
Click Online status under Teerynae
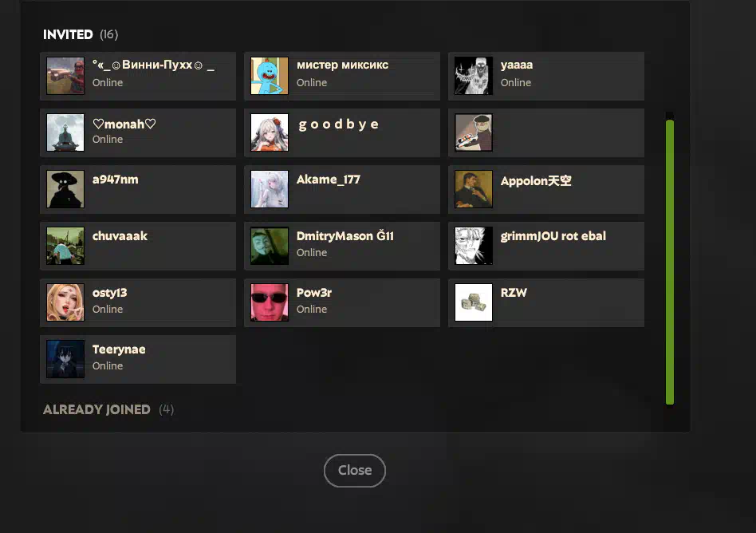[x=108, y=366]
